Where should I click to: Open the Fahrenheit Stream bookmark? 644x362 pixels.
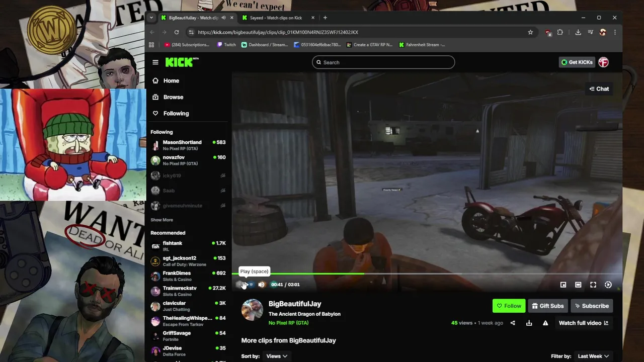[422, 45]
